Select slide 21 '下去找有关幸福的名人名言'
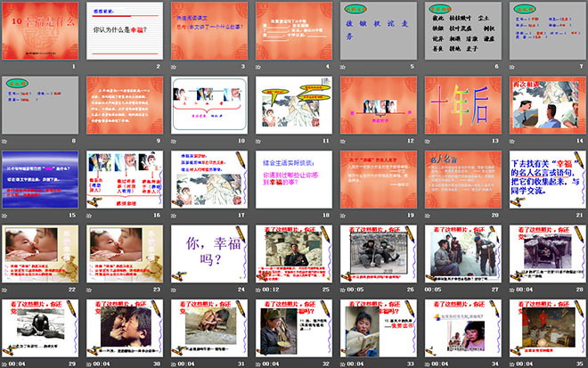588x368 pixels. click(548, 179)
